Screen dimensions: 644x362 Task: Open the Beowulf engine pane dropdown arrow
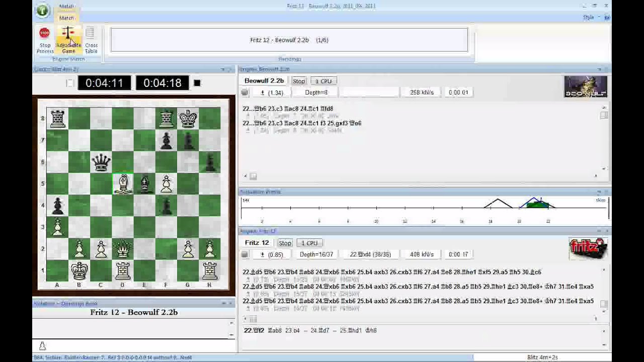(599, 69)
